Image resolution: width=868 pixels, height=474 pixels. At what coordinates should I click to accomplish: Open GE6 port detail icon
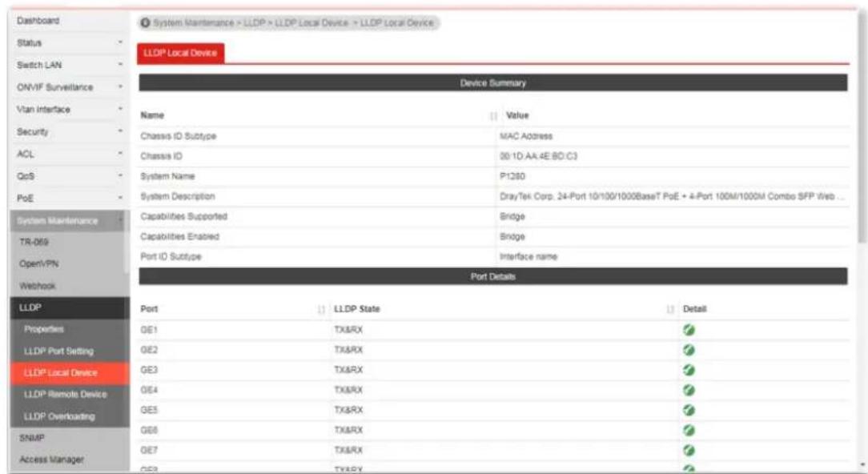(689, 430)
